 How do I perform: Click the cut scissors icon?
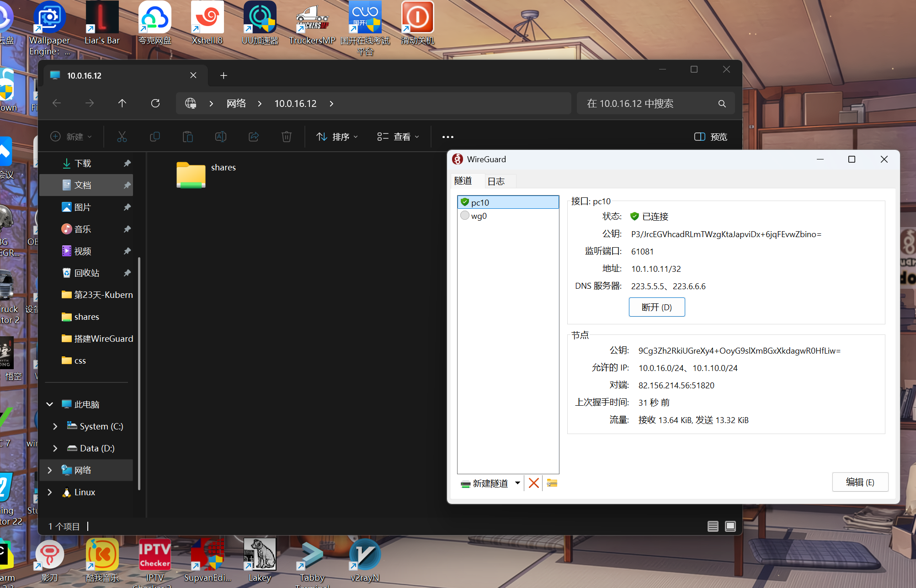click(x=122, y=137)
